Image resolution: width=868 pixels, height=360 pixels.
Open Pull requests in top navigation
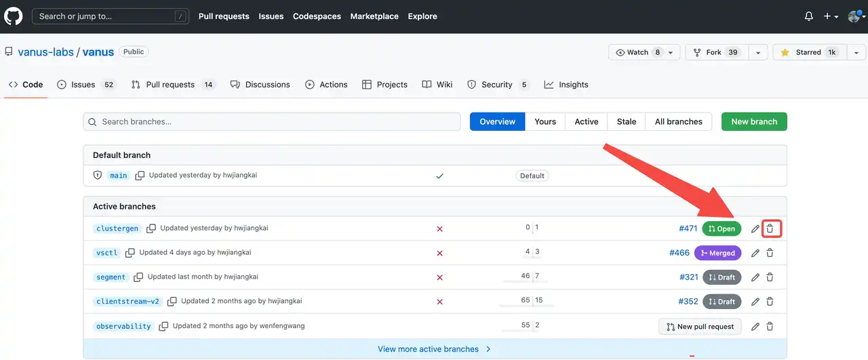coord(224,16)
